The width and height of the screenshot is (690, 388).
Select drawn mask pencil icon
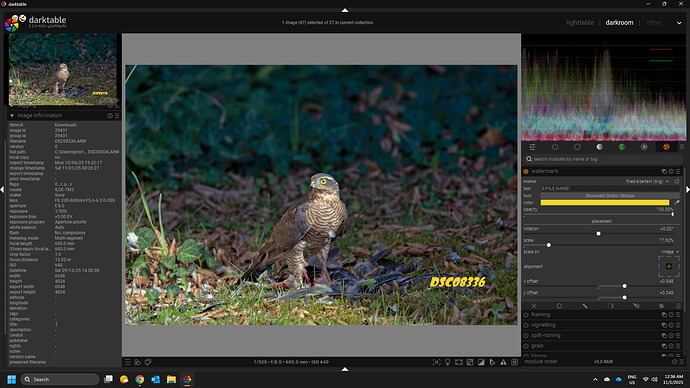[585, 306]
